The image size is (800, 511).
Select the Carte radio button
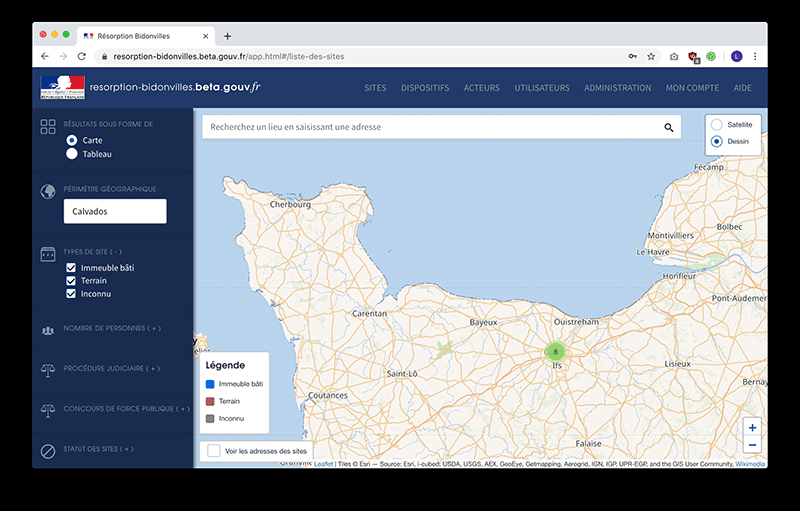click(x=72, y=140)
